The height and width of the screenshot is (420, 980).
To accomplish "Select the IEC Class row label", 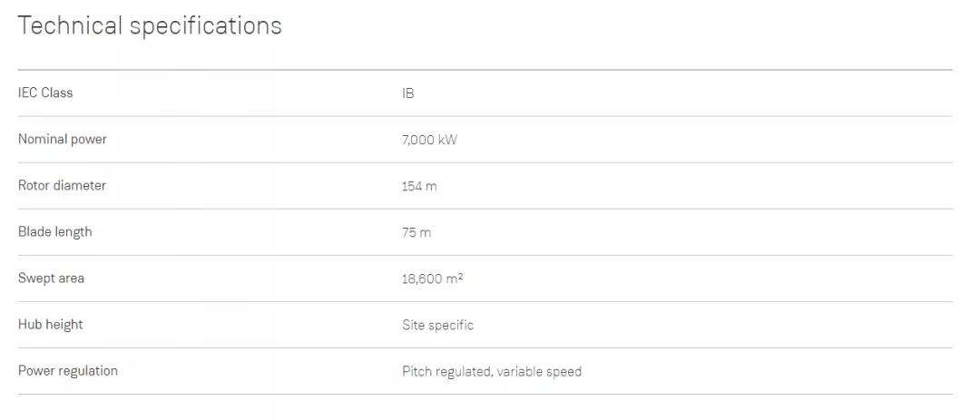I will tap(45, 93).
